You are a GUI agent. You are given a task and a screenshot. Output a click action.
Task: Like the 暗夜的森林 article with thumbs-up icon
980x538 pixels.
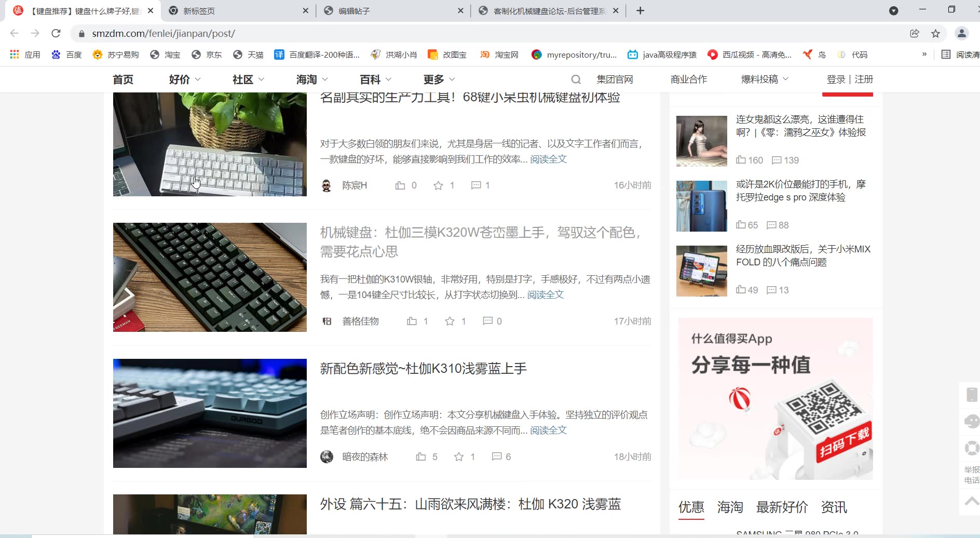421,456
